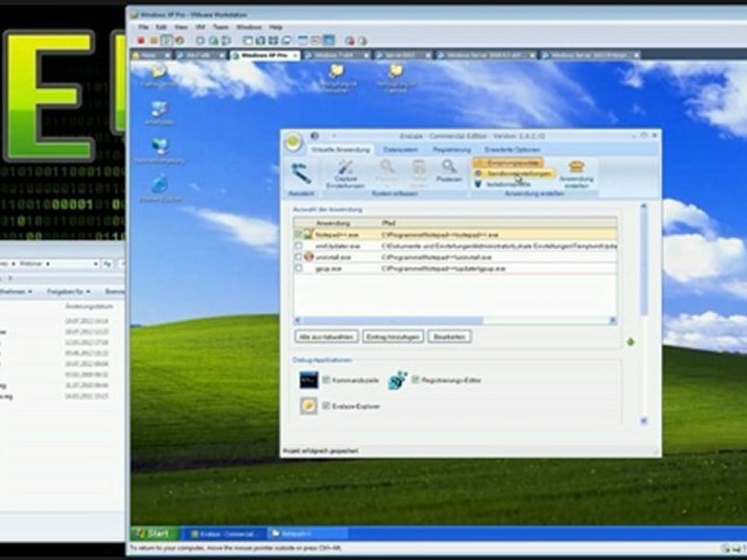747x560 pixels.
Task: Toggle the gpup.exe checkbox
Action: click(x=298, y=268)
